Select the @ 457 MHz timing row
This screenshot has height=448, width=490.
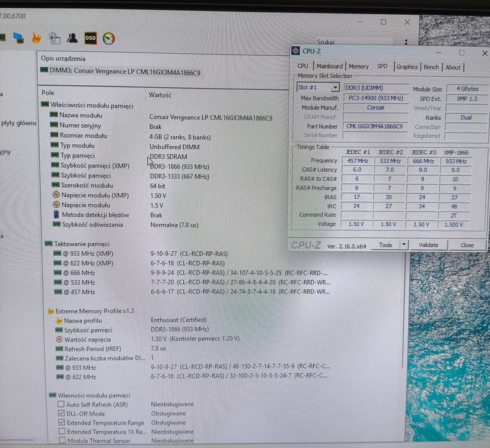click(192, 292)
